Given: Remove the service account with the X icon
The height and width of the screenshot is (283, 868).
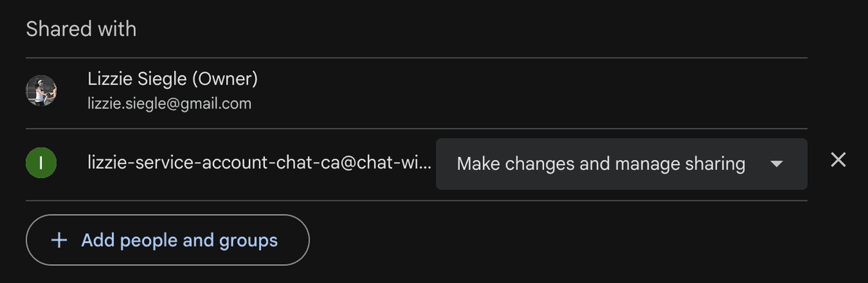Looking at the screenshot, I should (x=838, y=160).
